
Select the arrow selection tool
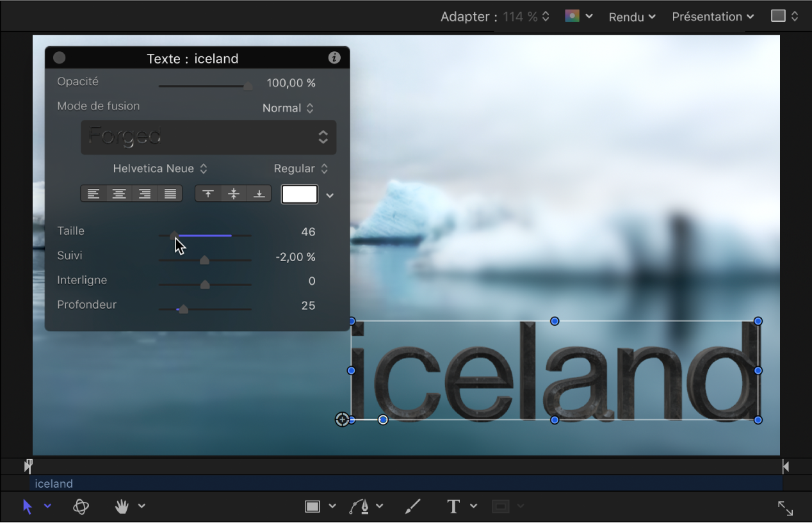tap(27, 506)
